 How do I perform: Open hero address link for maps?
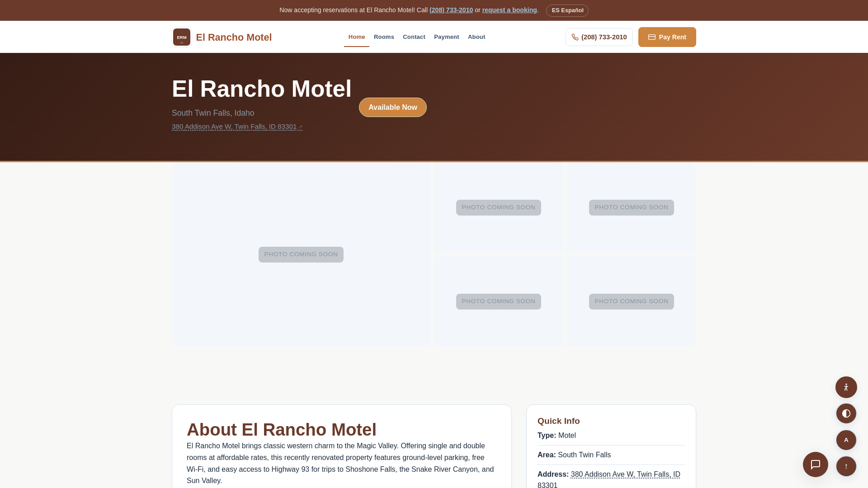click(x=237, y=127)
